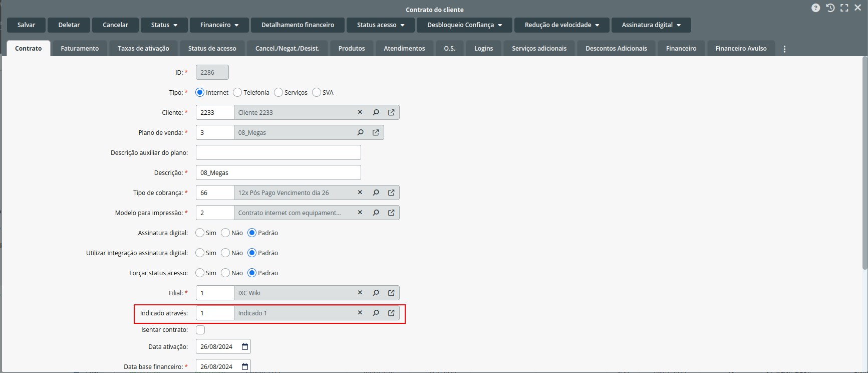The image size is (868, 373).
Task: Open the Serviços adicionais tab
Action: tap(539, 49)
